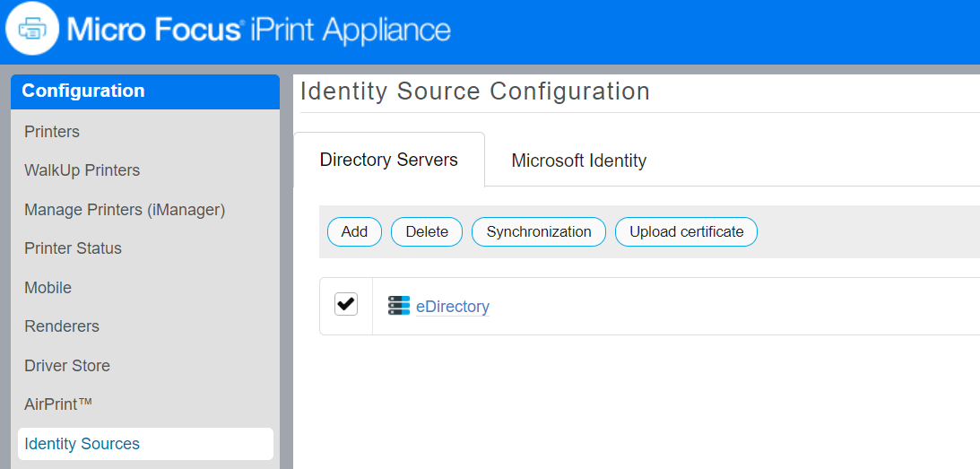This screenshot has height=469, width=980.
Task: Open the Microsoft Identity tab
Action: coord(578,161)
